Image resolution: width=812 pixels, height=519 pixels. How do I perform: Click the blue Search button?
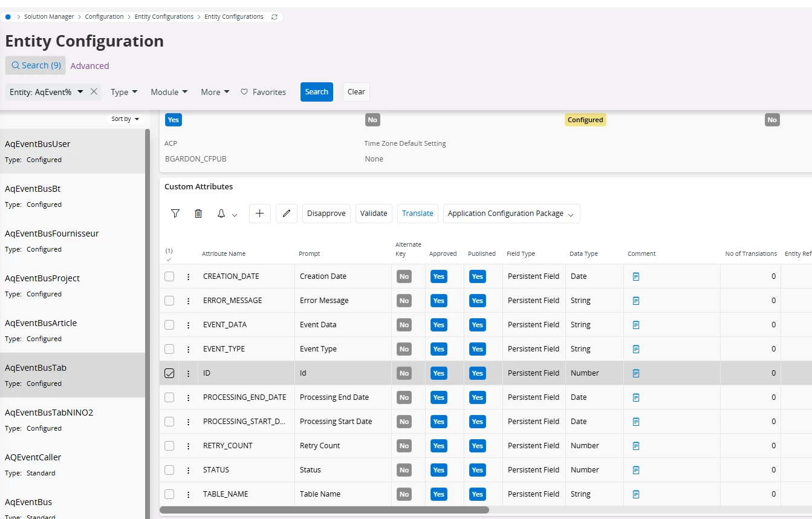pos(316,92)
